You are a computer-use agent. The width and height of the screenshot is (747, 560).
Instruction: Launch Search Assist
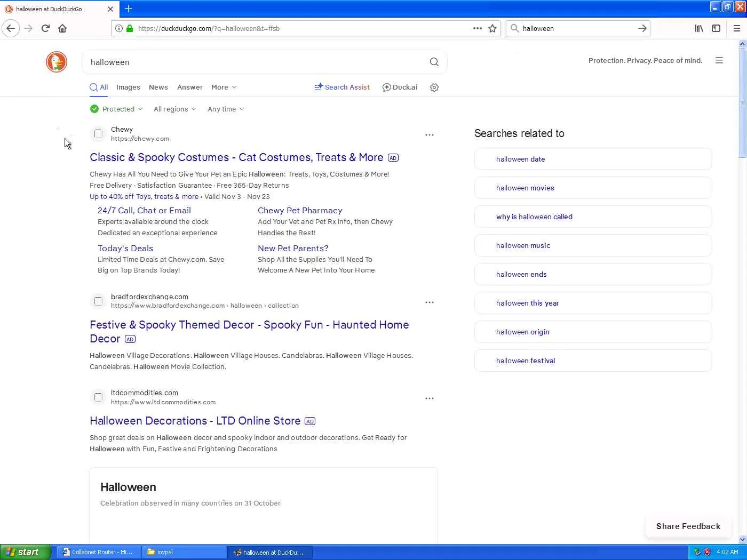pyautogui.click(x=342, y=87)
